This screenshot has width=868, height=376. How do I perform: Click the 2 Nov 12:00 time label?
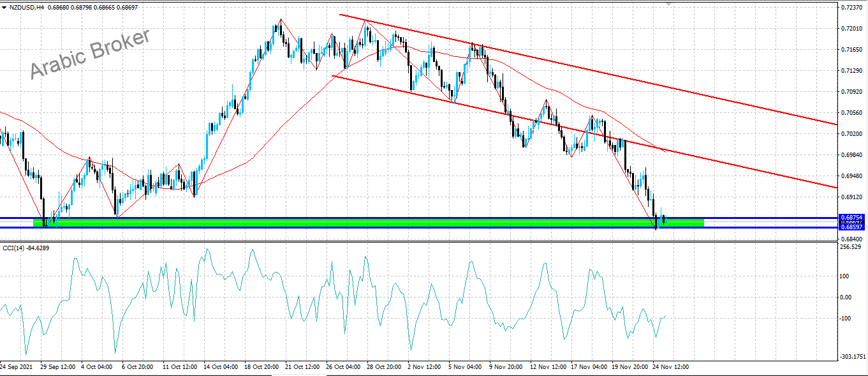[x=425, y=368]
